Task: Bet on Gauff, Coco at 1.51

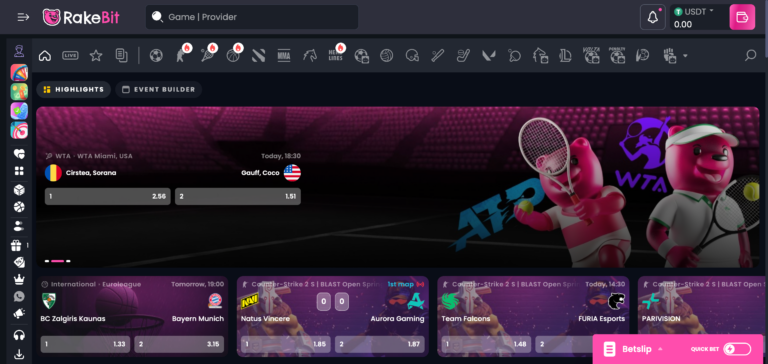Action: tap(238, 196)
